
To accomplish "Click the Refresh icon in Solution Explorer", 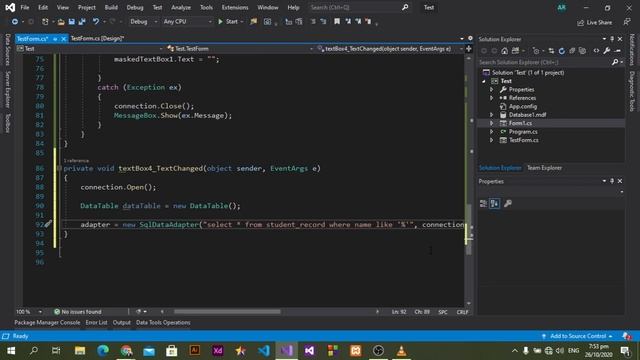I will (562, 51).
